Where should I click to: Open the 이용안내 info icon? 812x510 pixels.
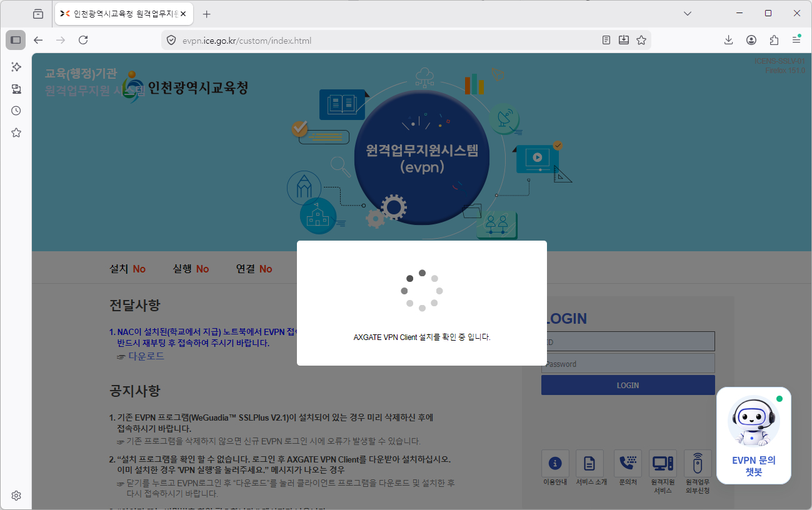click(x=555, y=464)
